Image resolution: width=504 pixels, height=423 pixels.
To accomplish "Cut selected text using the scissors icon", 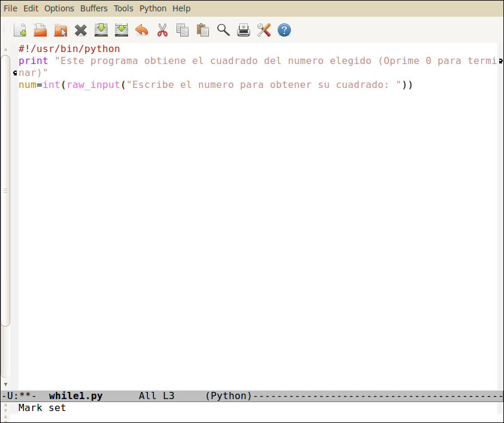I will point(162,30).
